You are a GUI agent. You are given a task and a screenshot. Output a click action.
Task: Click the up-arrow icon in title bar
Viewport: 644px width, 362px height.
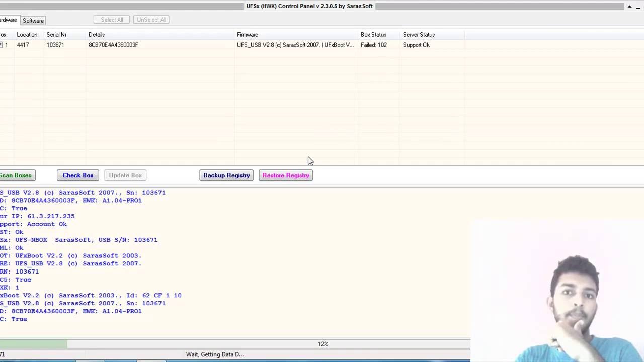tap(629, 7)
